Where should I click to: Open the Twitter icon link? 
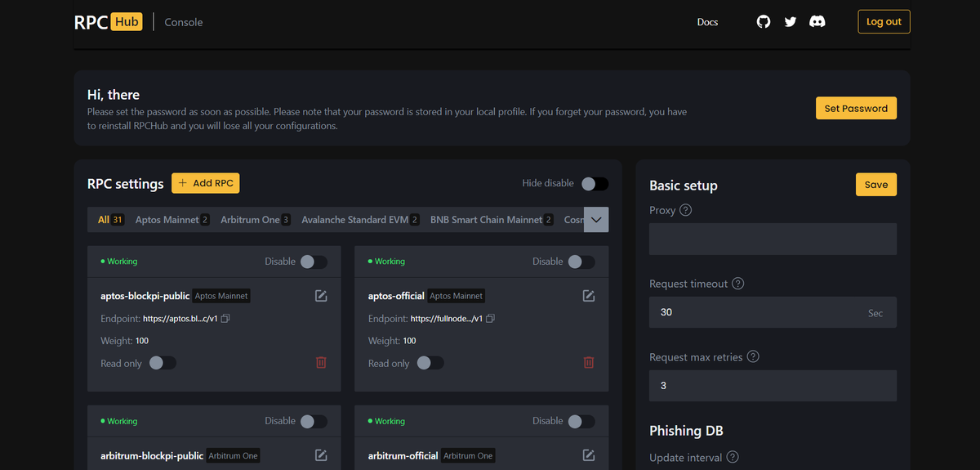tap(790, 22)
